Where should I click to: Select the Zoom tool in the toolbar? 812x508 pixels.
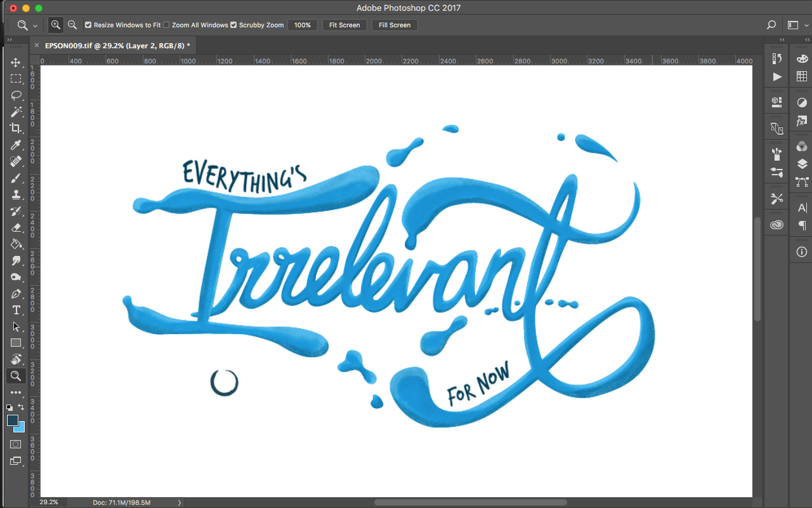coord(16,376)
